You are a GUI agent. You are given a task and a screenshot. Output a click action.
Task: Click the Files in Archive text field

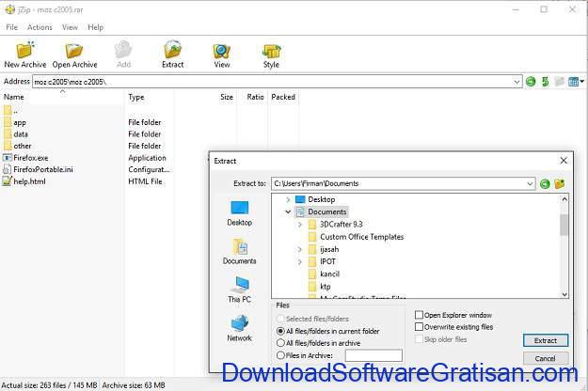coord(373,355)
